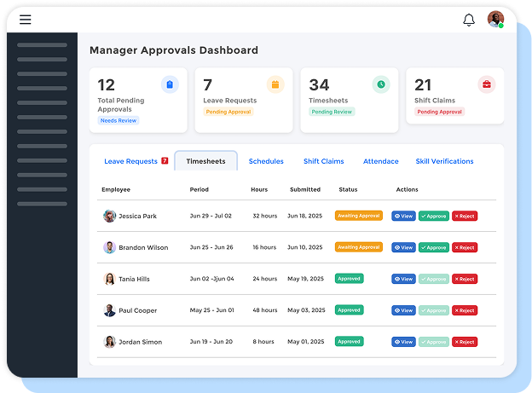Click the 34 Timesheets count
This screenshot has width=532, height=393.
319,85
